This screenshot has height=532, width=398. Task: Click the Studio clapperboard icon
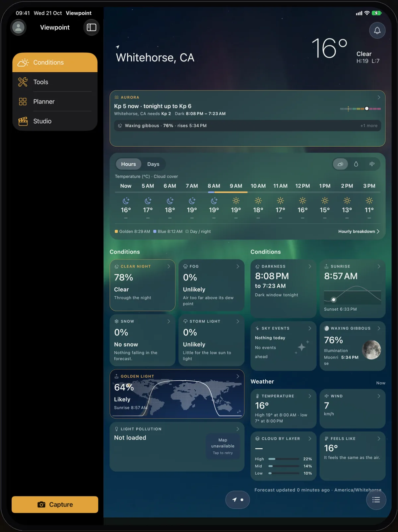(x=23, y=121)
